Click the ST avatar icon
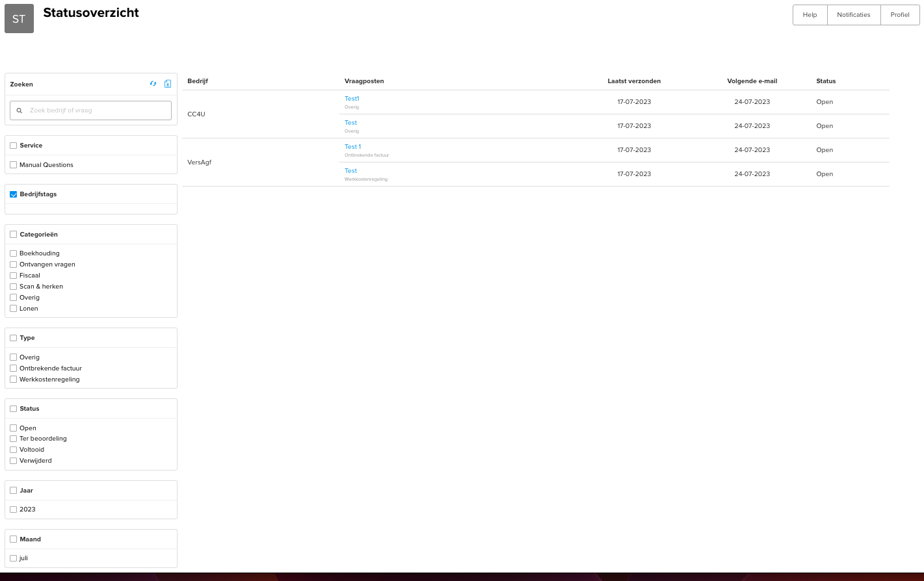 click(x=19, y=19)
